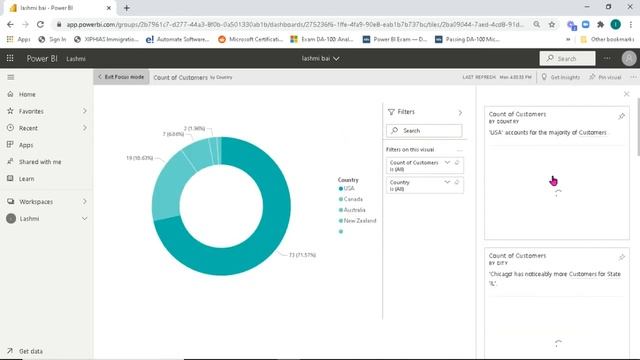Viewport: 640px width, 360px height.
Task: Clear the Count of Customers filter eraser
Action: point(457,162)
